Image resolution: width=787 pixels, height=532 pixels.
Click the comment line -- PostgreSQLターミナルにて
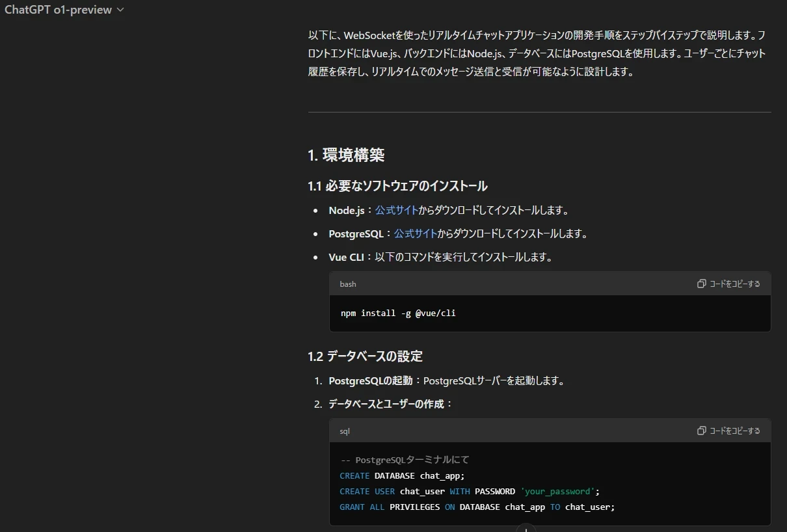click(x=405, y=460)
